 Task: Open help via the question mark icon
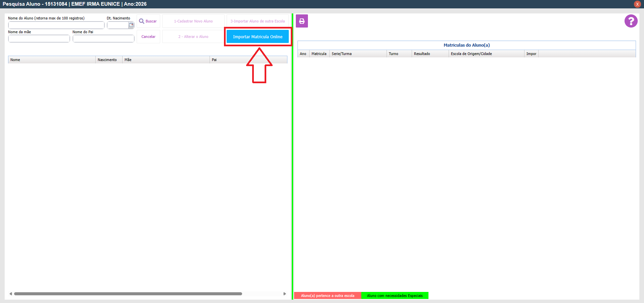pyautogui.click(x=631, y=21)
